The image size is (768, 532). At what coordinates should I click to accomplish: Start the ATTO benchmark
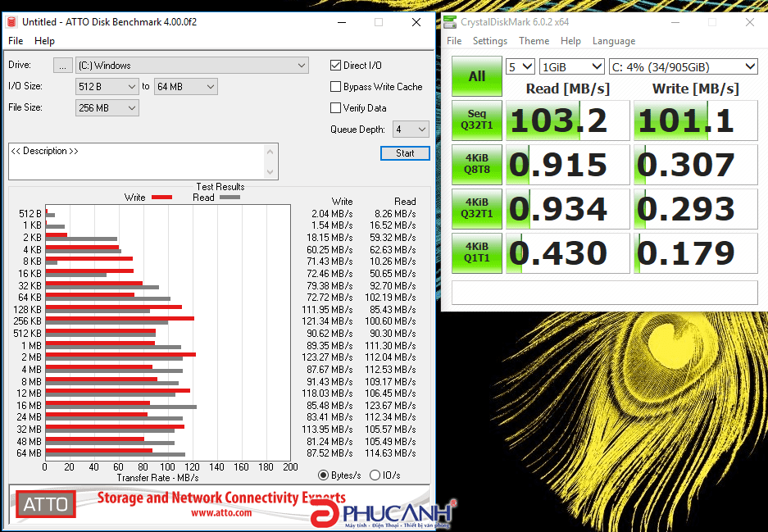click(x=405, y=153)
